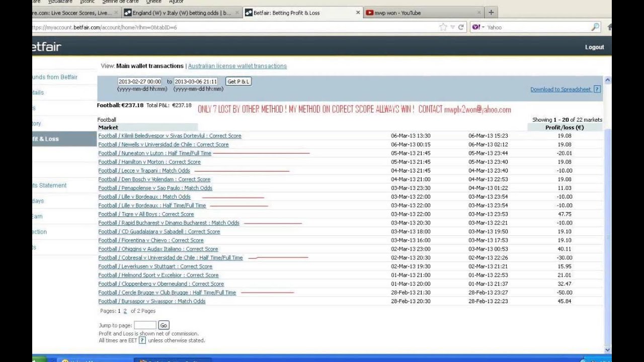This screenshot has height=362, width=644.
Task: Click the EET timezone help icon
Action: [x=142, y=340]
